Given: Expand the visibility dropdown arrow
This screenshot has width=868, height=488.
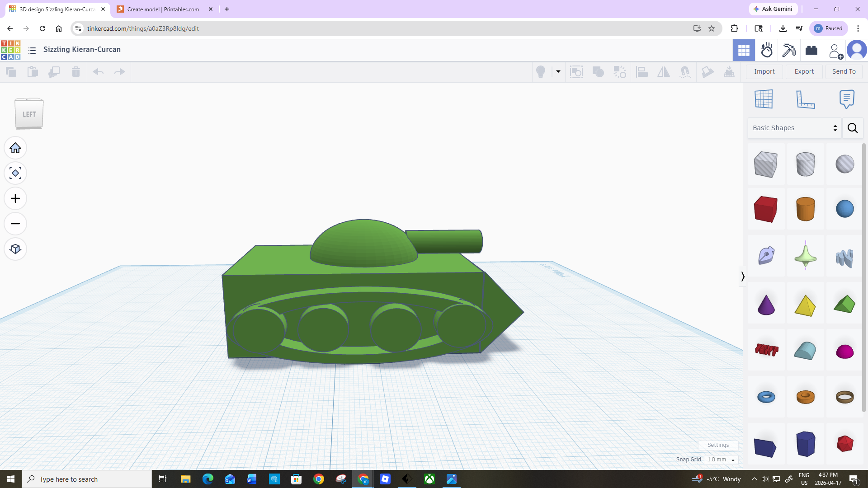Looking at the screenshot, I should click(x=558, y=72).
